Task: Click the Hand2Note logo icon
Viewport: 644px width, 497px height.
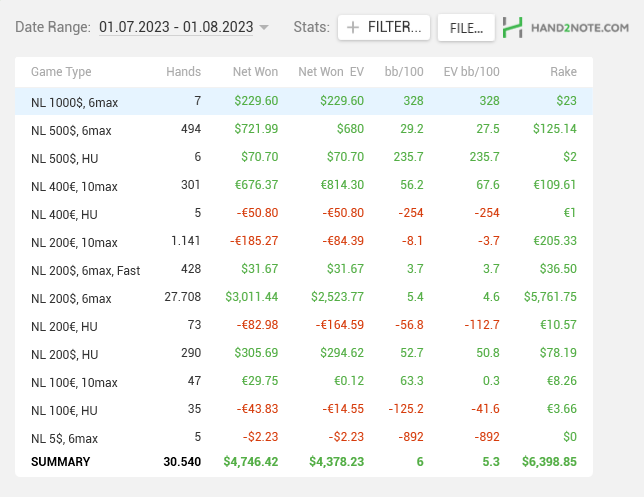Action: (x=514, y=28)
